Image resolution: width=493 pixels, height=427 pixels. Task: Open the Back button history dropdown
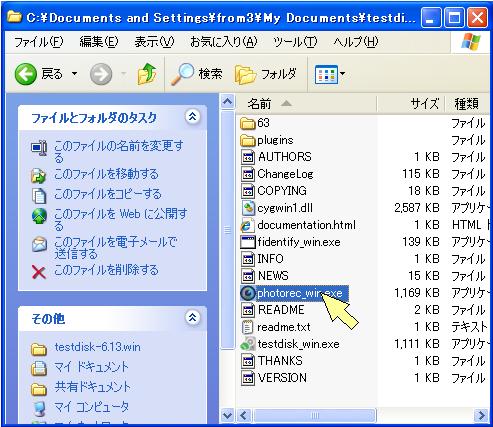(x=75, y=74)
